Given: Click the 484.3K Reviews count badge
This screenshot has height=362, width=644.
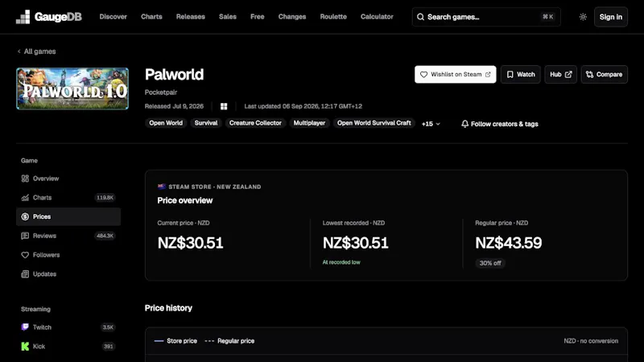Looking at the screenshot, I should point(105,236).
